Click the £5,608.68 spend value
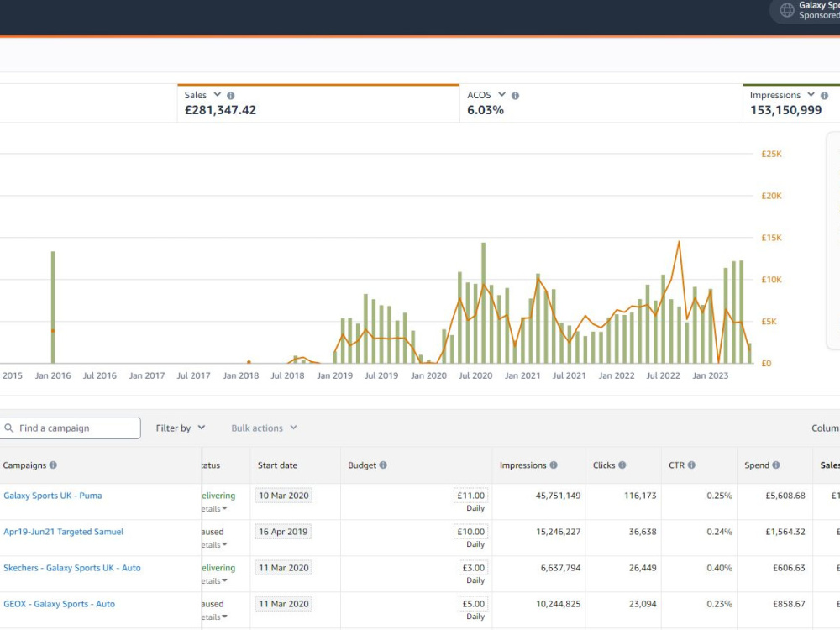This screenshot has height=630, width=840. point(785,496)
